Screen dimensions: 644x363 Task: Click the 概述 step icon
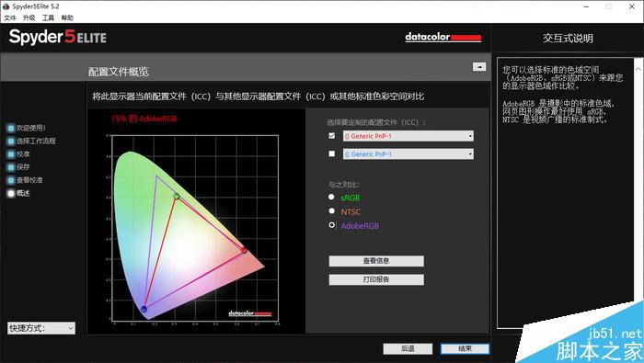click(11, 193)
